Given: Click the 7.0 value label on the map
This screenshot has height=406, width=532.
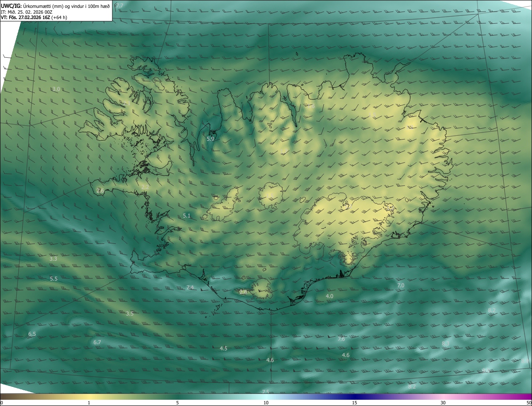Looking at the screenshot, I should (x=401, y=285).
